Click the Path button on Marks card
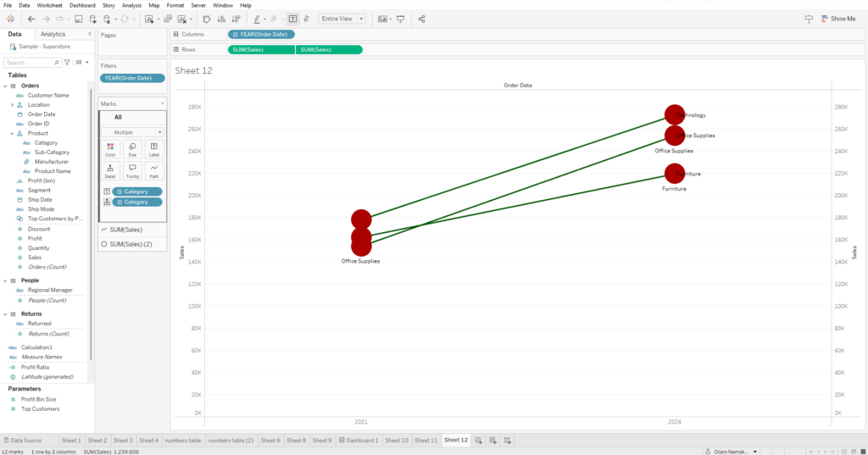This screenshot has height=455, width=868. [154, 170]
